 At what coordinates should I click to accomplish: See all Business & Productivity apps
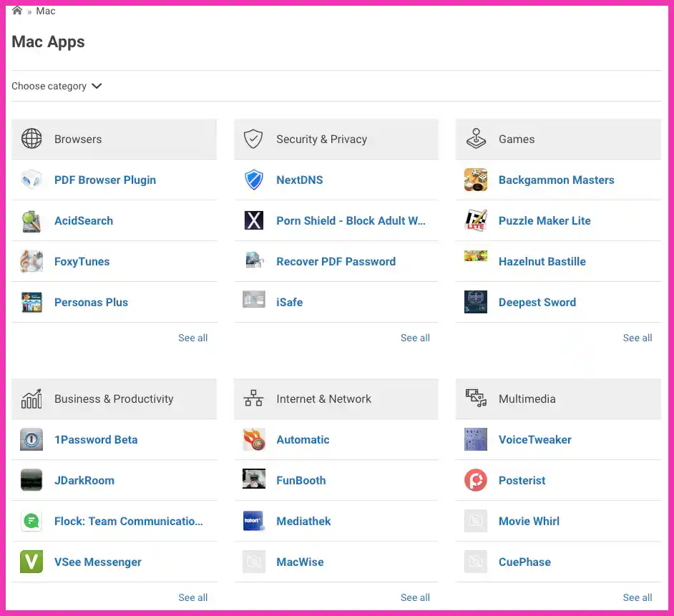coord(193,597)
